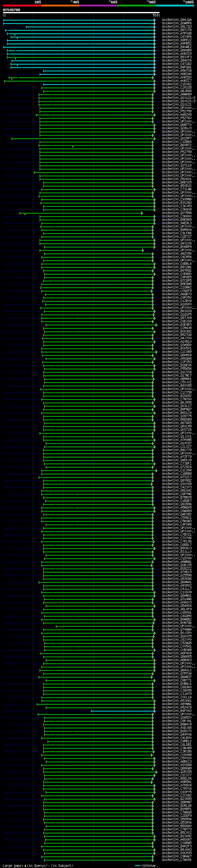Select hit label UniRef100_Q015P7
Screen dimensions: 197x868
point(177,139)
